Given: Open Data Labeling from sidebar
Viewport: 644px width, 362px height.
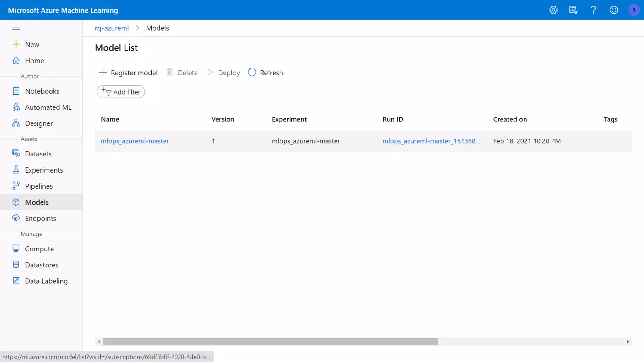Looking at the screenshot, I should coord(46,281).
